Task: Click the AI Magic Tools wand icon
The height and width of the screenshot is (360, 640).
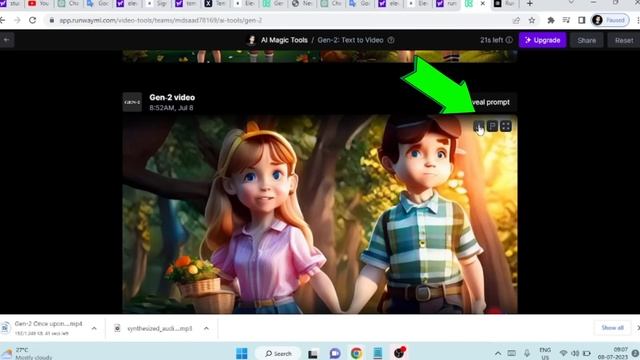Action: click(x=252, y=40)
